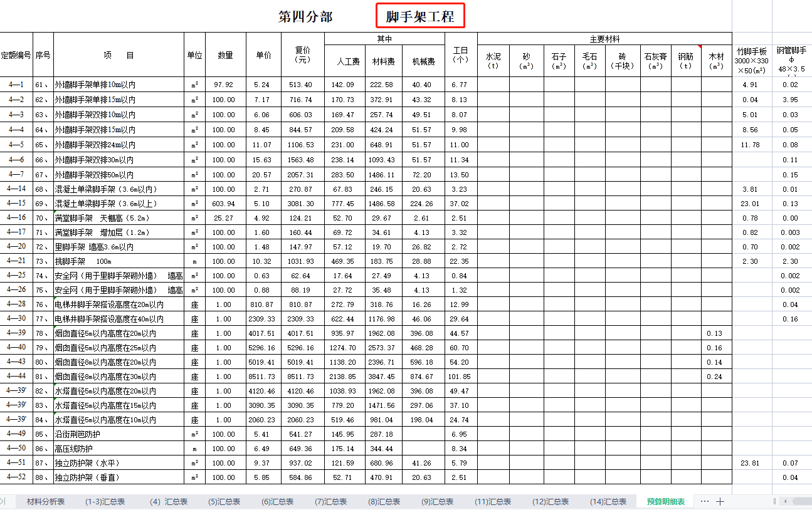Click the active 预算明细表 sheet tab
Image resolution: width=812 pixels, height=510 pixels.
pos(666,502)
